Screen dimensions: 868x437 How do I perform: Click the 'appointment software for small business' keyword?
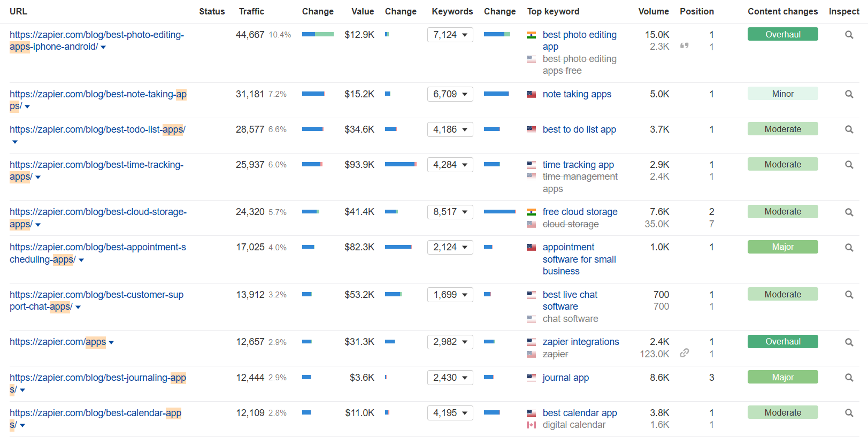point(579,259)
